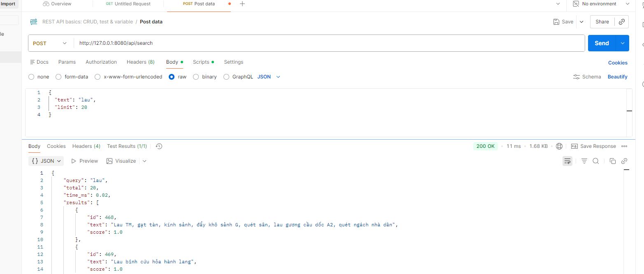Switch to the Headers (8) request tab
644x274 pixels.
coord(140,62)
